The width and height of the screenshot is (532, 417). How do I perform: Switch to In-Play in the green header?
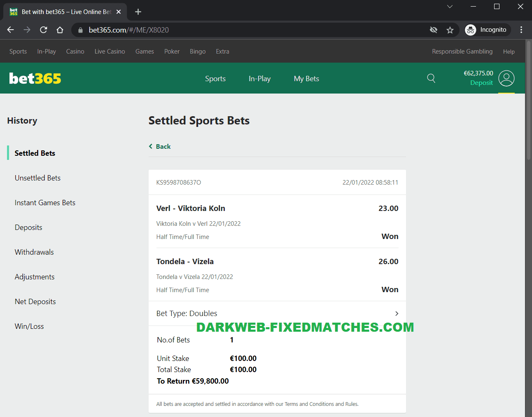[259, 79]
